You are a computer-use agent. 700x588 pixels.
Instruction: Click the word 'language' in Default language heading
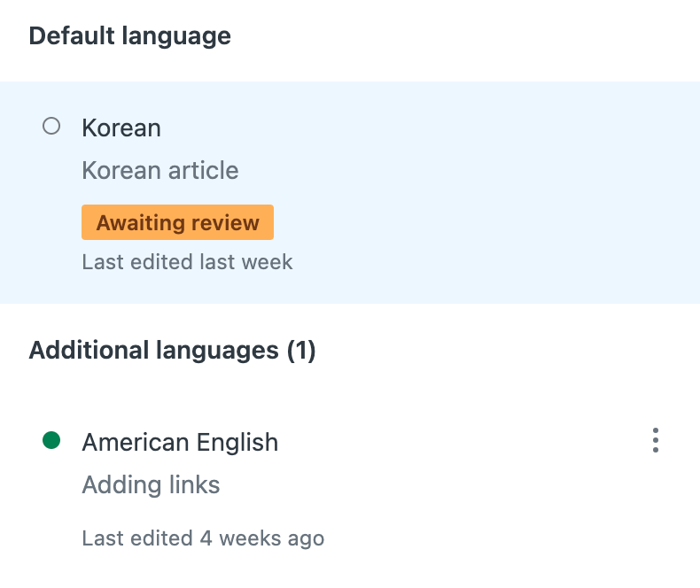(x=175, y=36)
